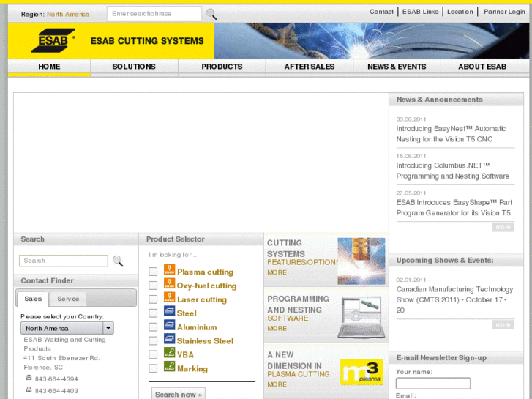Click the Steel blue material icon

[x=169, y=311]
